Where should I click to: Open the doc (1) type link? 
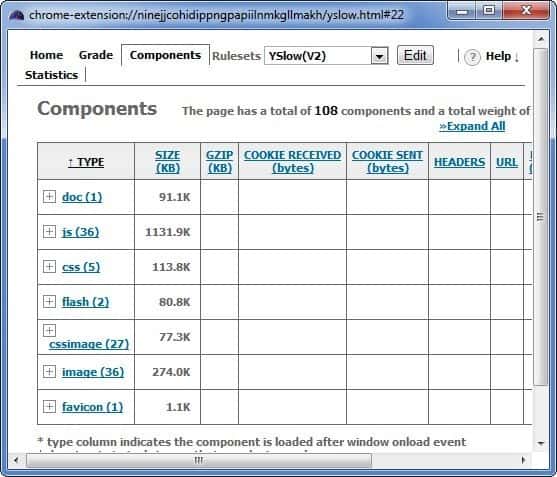[82, 197]
